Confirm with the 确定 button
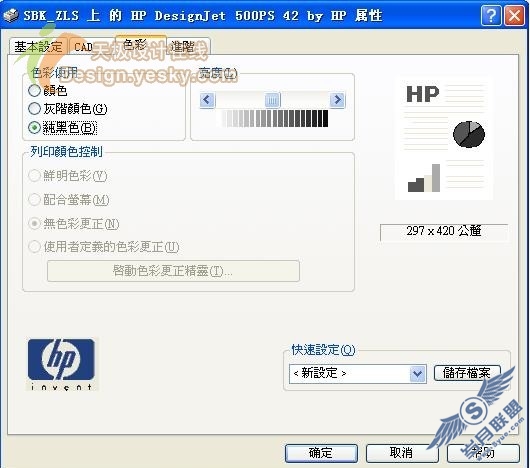This screenshot has width=530, height=468. (321, 453)
